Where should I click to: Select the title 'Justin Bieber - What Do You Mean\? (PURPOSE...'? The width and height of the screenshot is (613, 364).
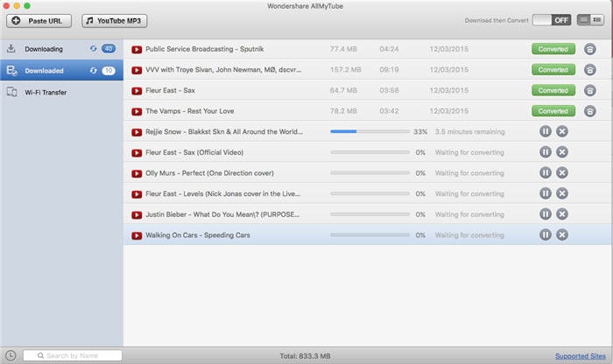222,214
